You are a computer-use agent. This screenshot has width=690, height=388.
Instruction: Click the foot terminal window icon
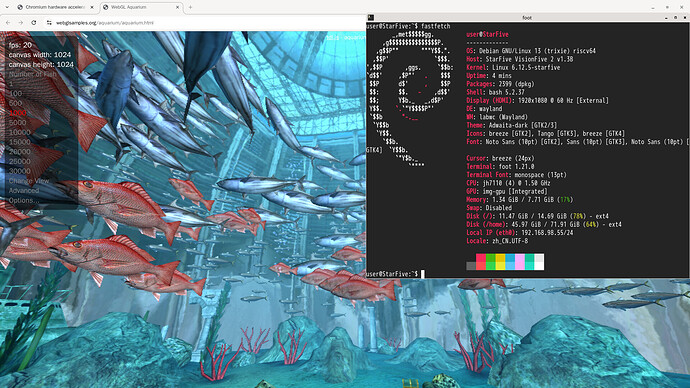point(371,18)
